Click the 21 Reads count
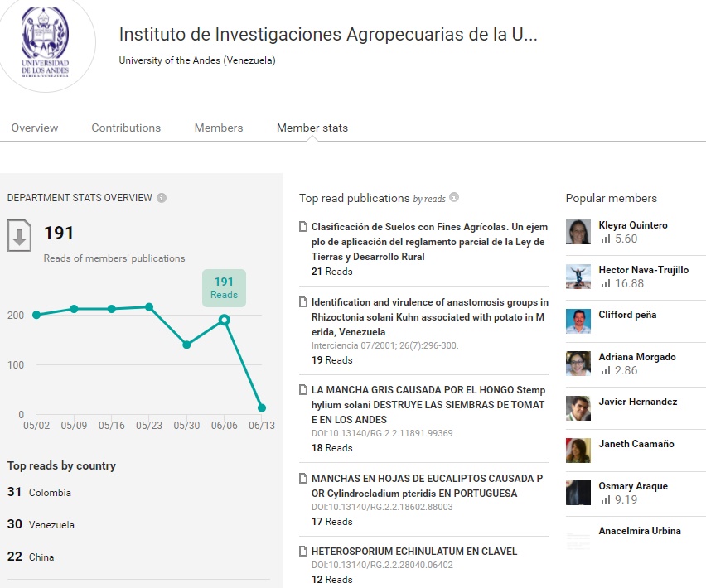The width and height of the screenshot is (706, 588). coord(332,272)
